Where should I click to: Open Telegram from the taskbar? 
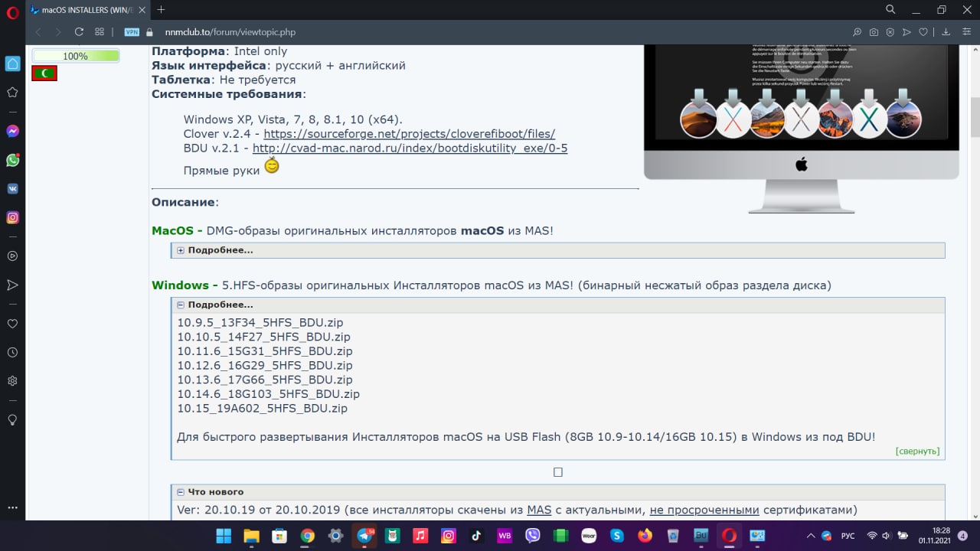[364, 536]
